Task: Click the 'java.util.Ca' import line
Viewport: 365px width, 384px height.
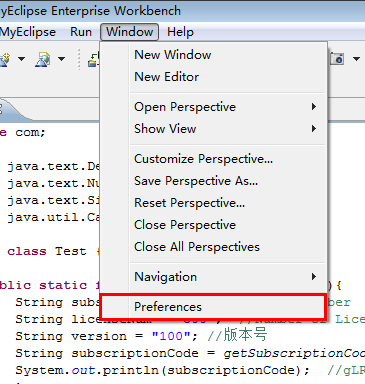Action: (x=53, y=217)
